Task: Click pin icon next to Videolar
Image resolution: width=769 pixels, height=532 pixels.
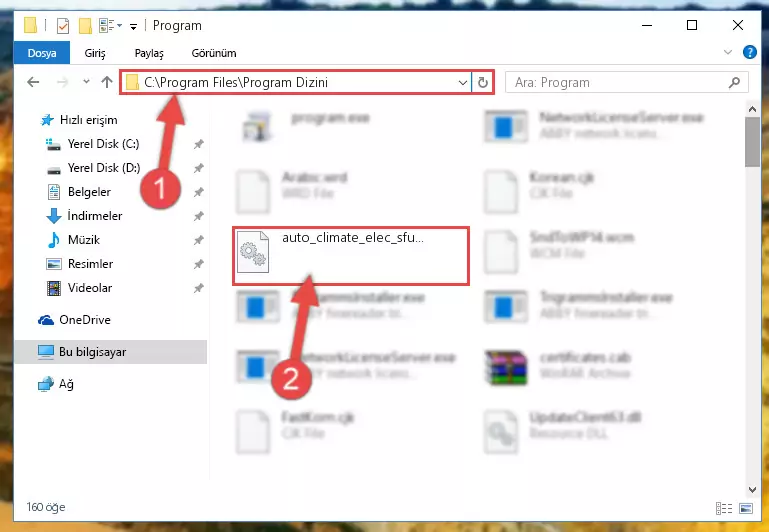Action: (x=198, y=288)
